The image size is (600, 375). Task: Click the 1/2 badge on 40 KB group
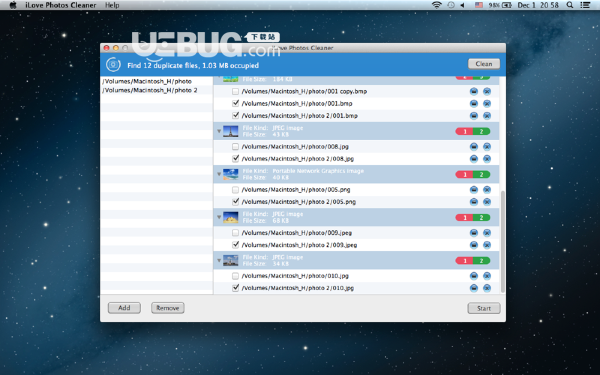coord(473,174)
